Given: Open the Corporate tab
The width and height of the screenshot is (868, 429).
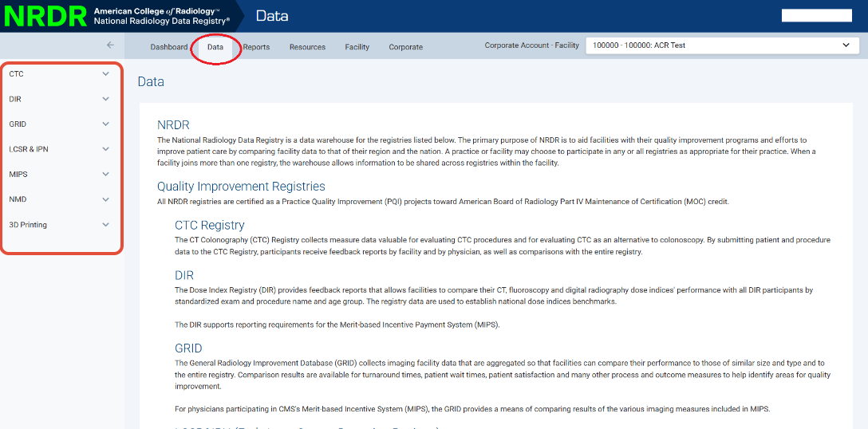Looking at the screenshot, I should [406, 47].
